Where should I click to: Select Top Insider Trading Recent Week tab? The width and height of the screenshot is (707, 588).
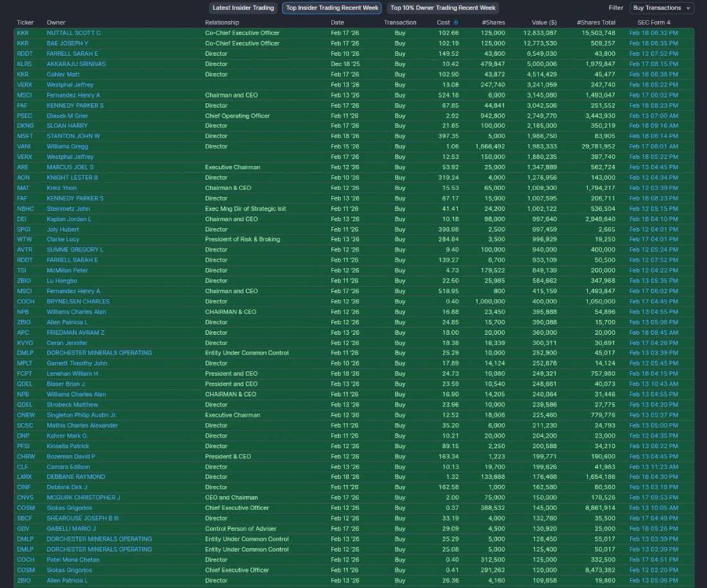pyautogui.click(x=332, y=8)
